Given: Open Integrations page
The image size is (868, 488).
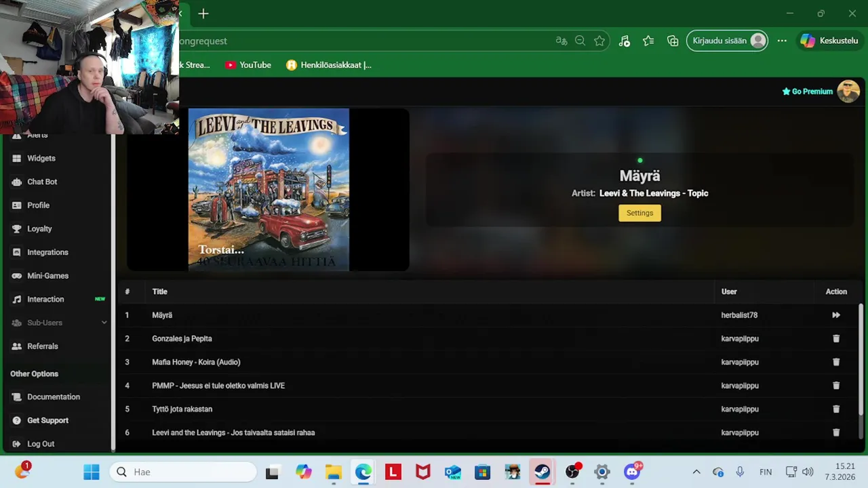Looking at the screenshot, I should [x=47, y=252].
